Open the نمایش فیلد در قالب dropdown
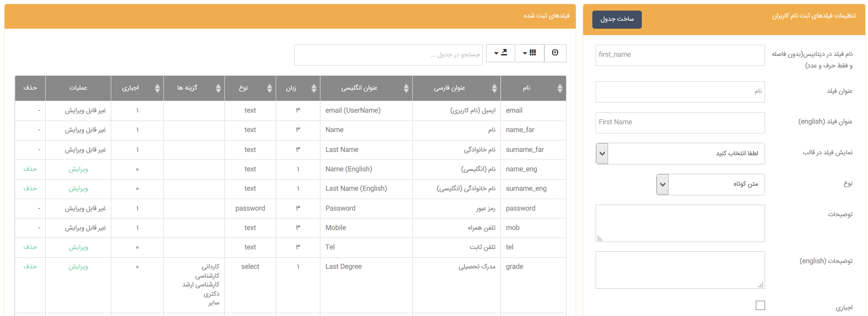 coord(680,153)
